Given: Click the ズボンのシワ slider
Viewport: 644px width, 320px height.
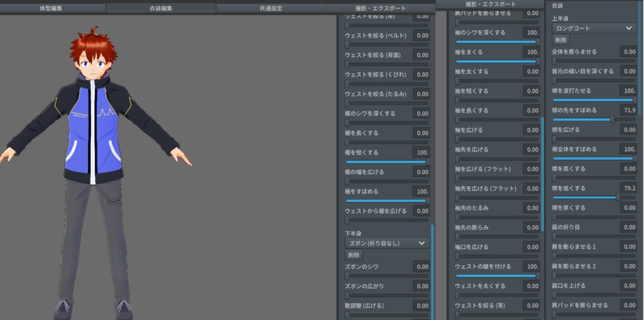Looking at the screenshot, I should (387, 276).
